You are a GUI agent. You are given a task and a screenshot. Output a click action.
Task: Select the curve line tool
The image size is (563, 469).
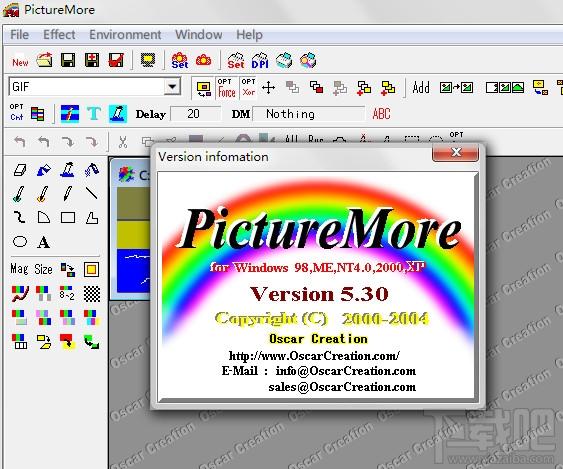(x=20, y=217)
